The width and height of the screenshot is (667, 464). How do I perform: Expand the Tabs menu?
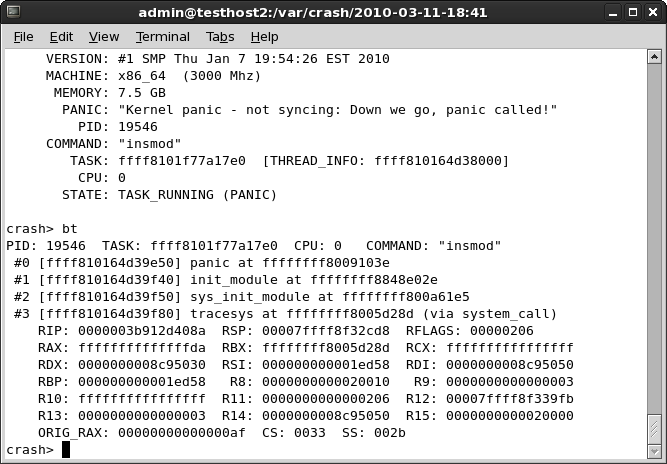(220, 37)
